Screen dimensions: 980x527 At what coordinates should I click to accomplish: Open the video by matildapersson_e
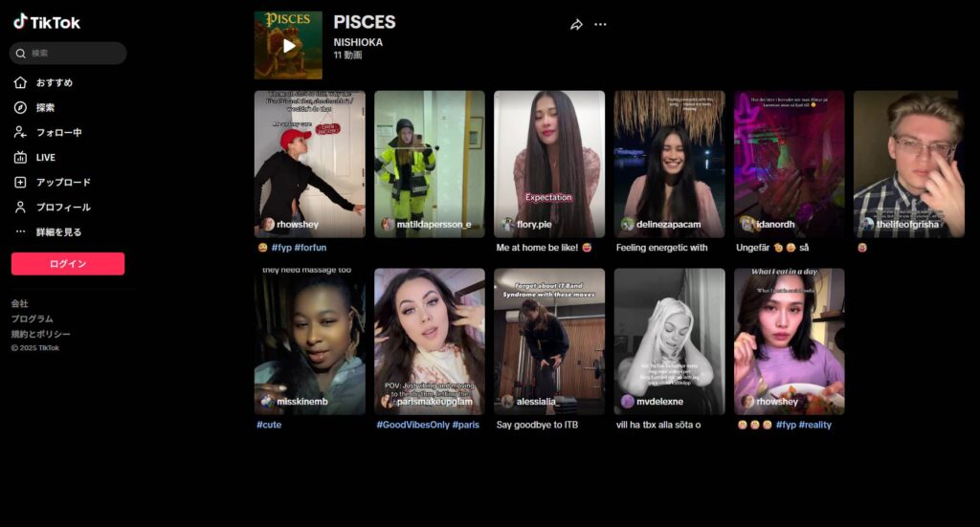click(x=430, y=165)
